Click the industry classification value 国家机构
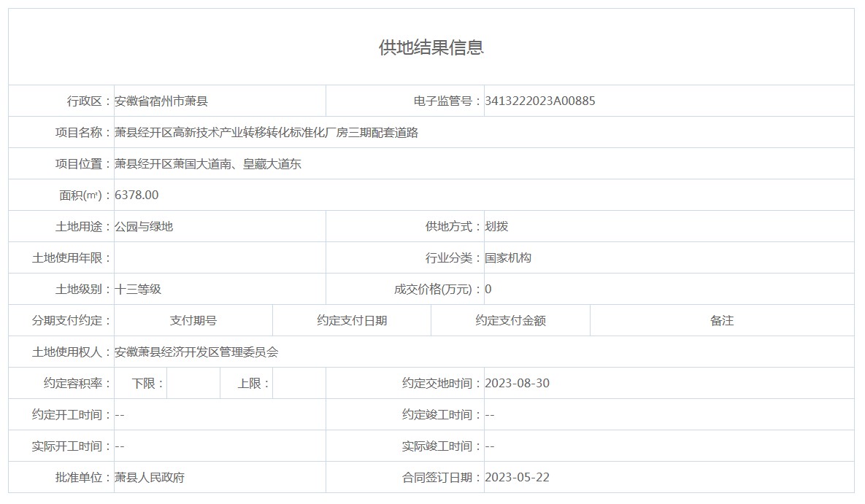The image size is (865, 504). click(508, 258)
